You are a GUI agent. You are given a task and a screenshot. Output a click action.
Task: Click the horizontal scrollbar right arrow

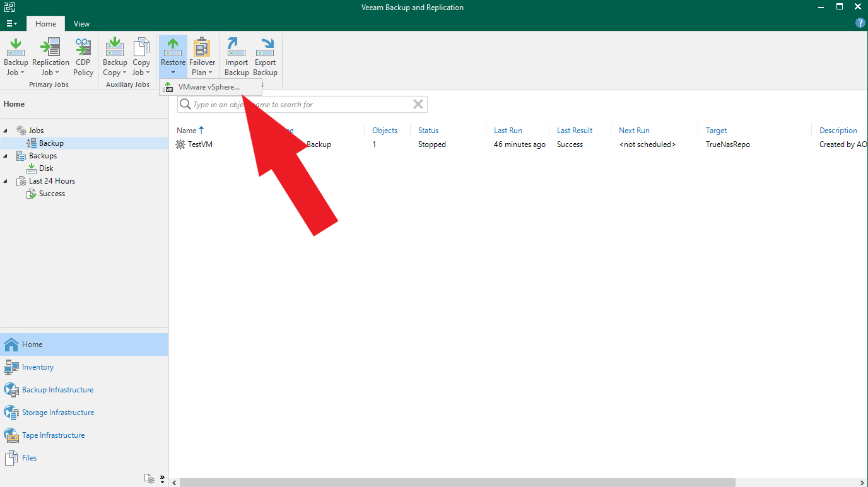(x=862, y=482)
